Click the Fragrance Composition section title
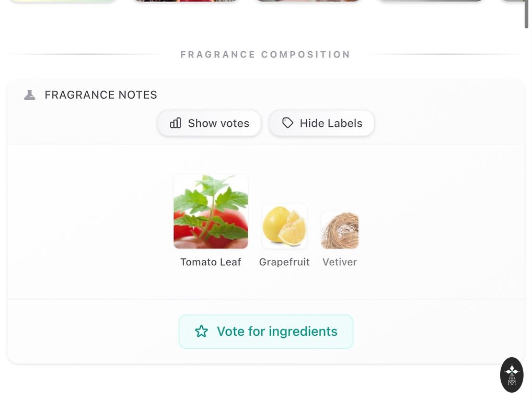This screenshot has height=401, width=532. [265, 55]
